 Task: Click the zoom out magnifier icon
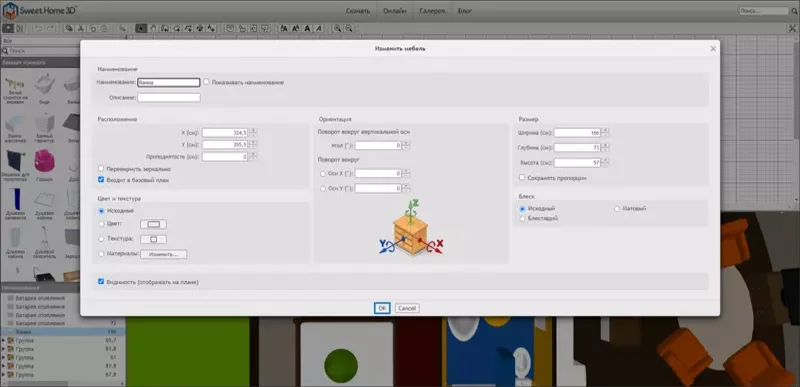click(x=348, y=29)
